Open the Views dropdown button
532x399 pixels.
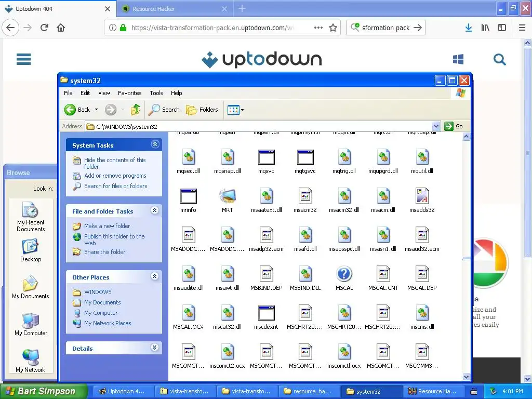tap(235, 110)
